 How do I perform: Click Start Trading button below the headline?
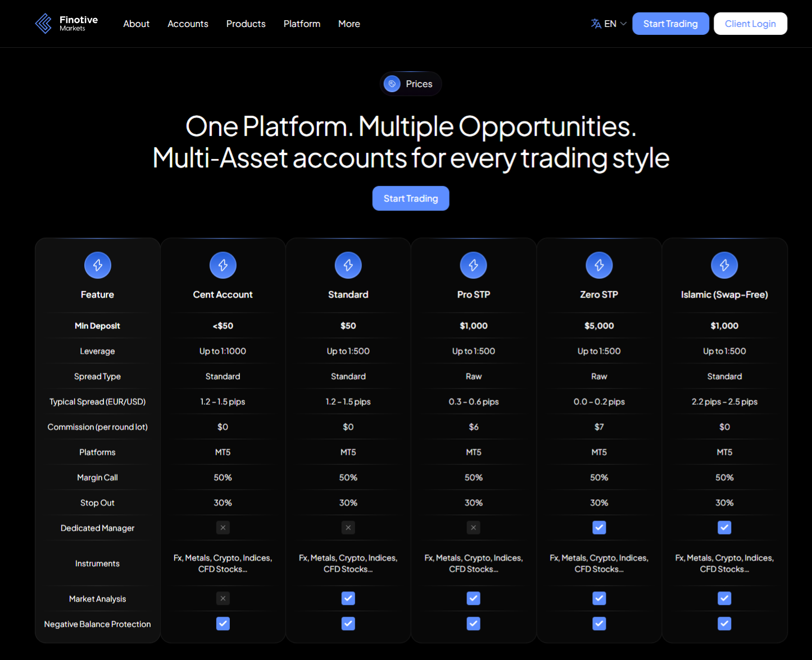point(411,198)
